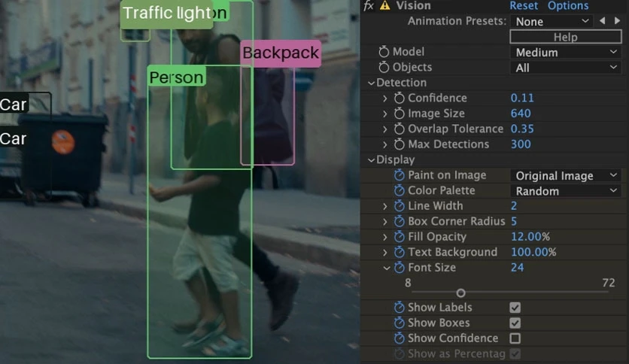629x364 pixels.
Task: Click the Help button
Action: coord(566,37)
